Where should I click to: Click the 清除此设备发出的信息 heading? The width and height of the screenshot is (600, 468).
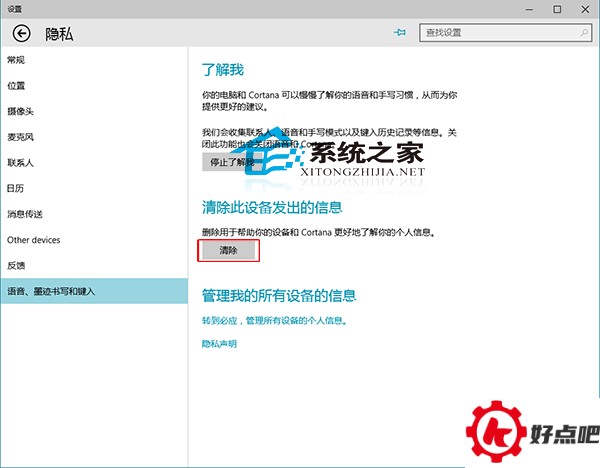(272, 207)
